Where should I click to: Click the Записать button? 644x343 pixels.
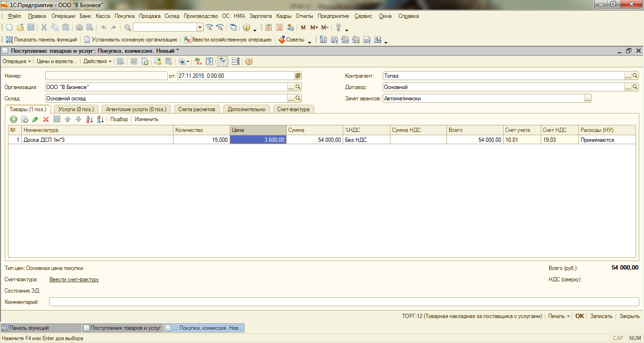pyautogui.click(x=601, y=316)
